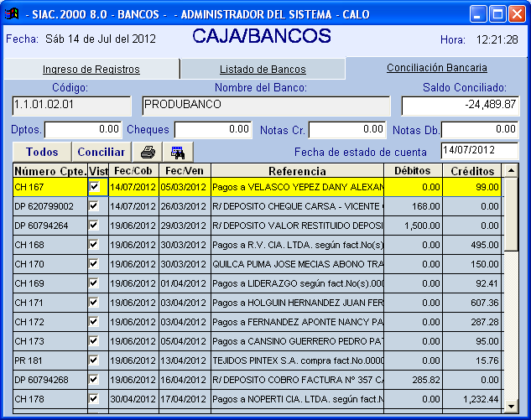The image size is (531, 420).
Task: Toggle Visto checkbox for DP 620799002
Action: (x=95, y=206)
